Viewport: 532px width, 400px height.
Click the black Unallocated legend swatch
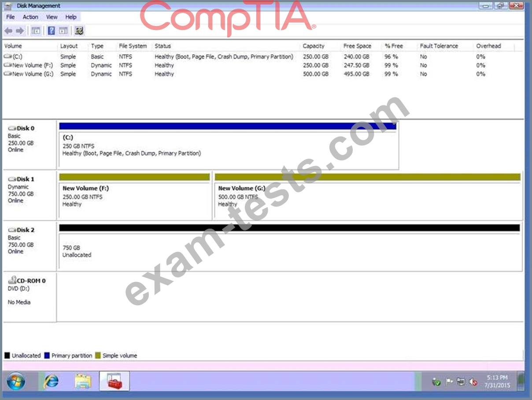pyautogui.click(x=7, y=356)
